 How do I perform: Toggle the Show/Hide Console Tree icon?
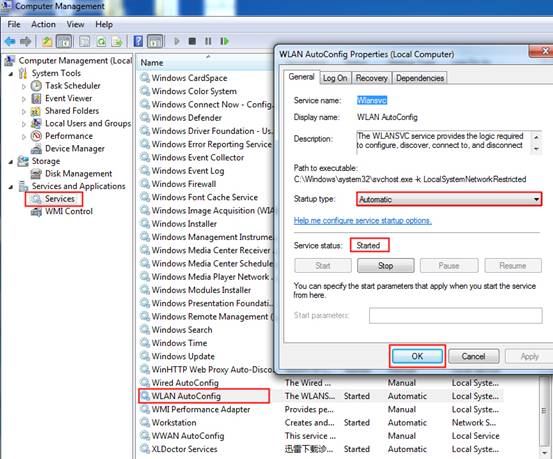pos(64,42)
